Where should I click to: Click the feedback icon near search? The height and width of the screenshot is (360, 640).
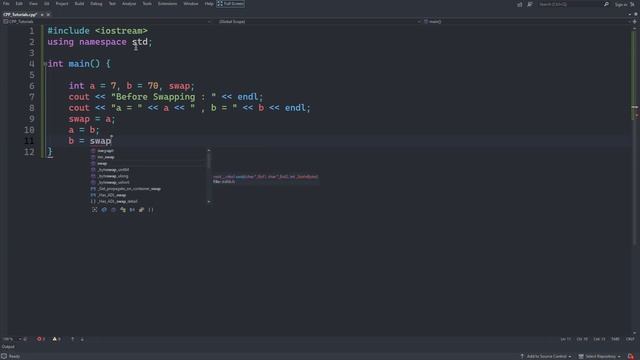(x=530, y=4)
